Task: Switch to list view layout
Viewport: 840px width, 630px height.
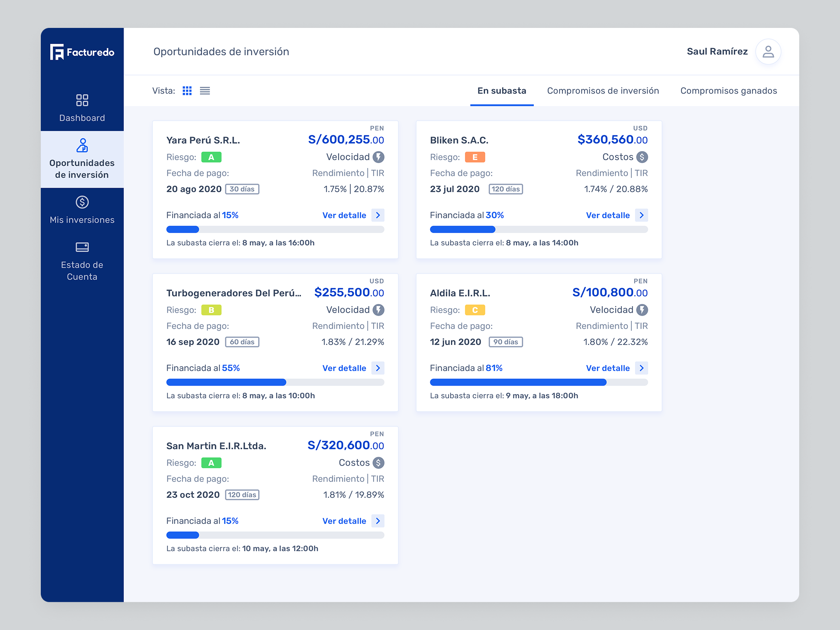Action: coord(205,91)
